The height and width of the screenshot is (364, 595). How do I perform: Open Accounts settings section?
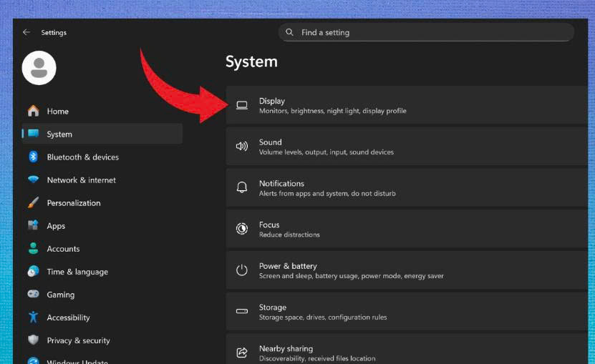point(102,249)
